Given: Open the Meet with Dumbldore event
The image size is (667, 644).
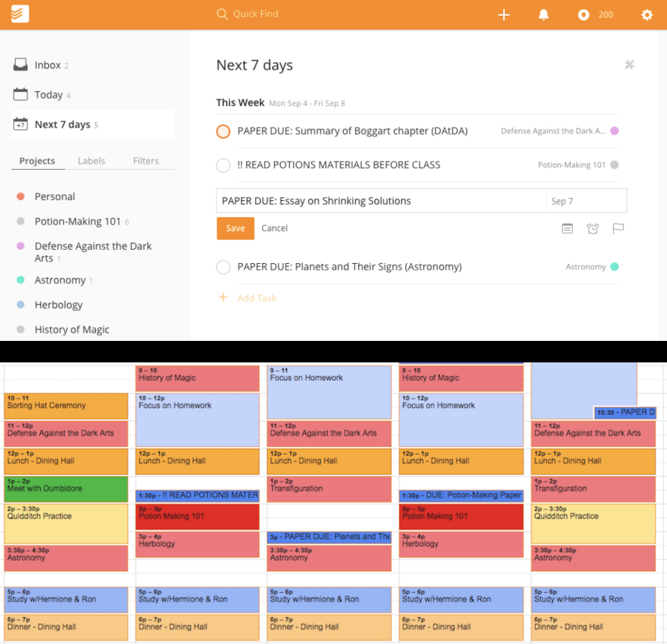Looking at the screenshot, I should [66, 488].
